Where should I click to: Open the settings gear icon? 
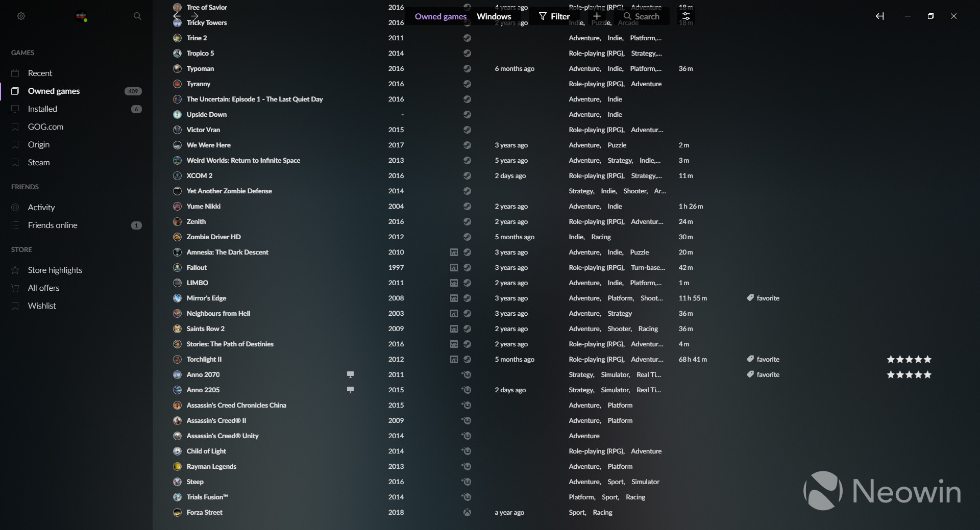point(21,16)
